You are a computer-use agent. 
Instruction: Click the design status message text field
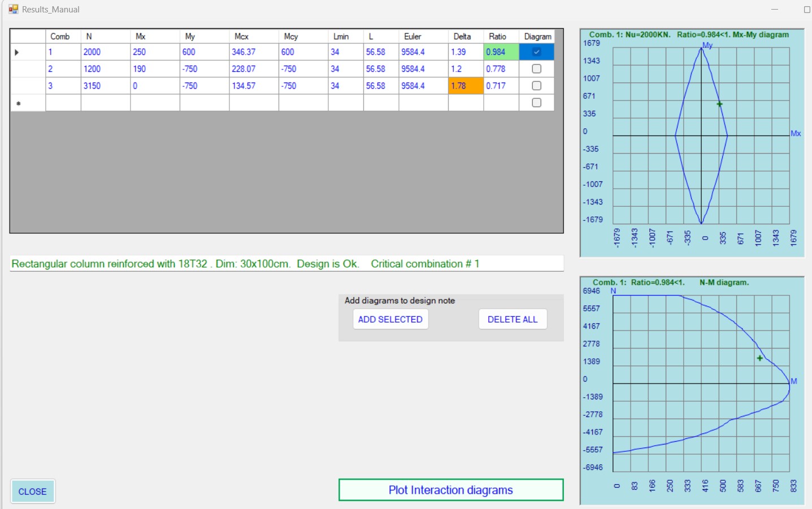click(x=286, y=264)
